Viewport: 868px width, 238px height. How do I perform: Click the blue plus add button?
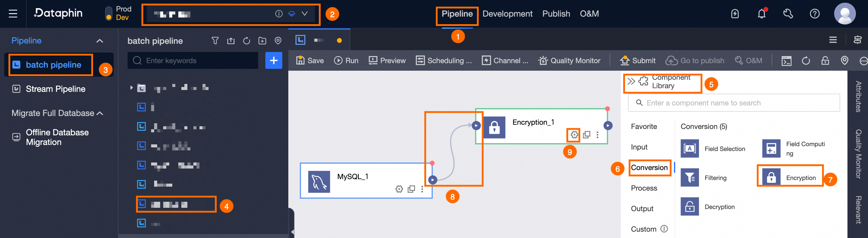[x=274, y=61]
